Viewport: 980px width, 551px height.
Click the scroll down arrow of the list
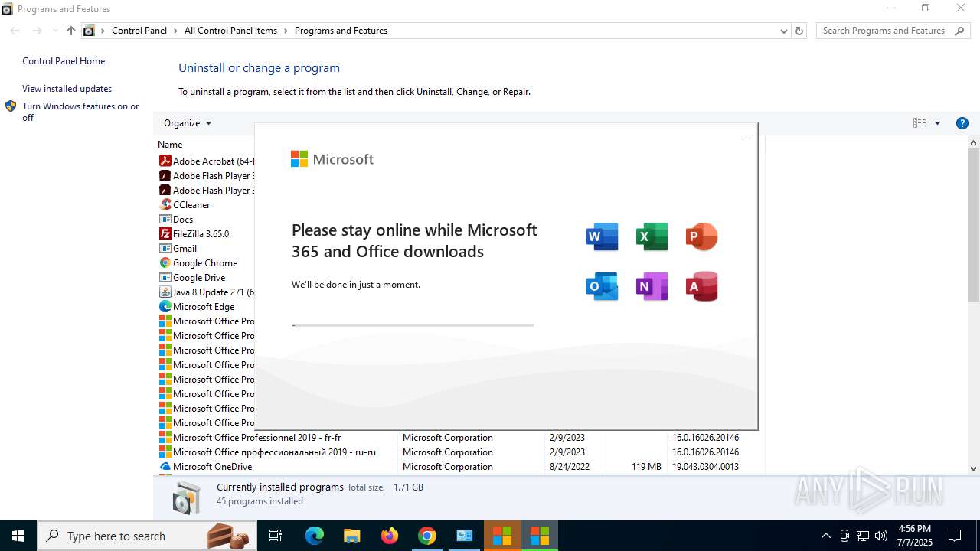(x=974, y=468)
